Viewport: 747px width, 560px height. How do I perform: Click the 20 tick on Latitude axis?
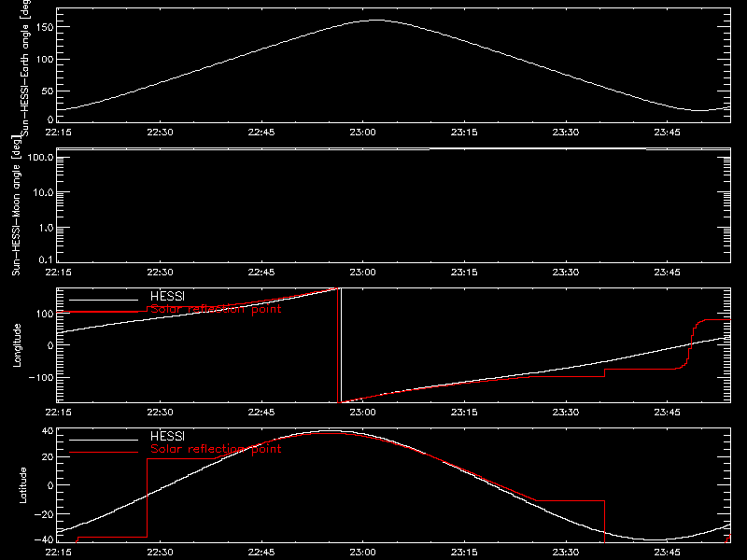click(48, 457)
